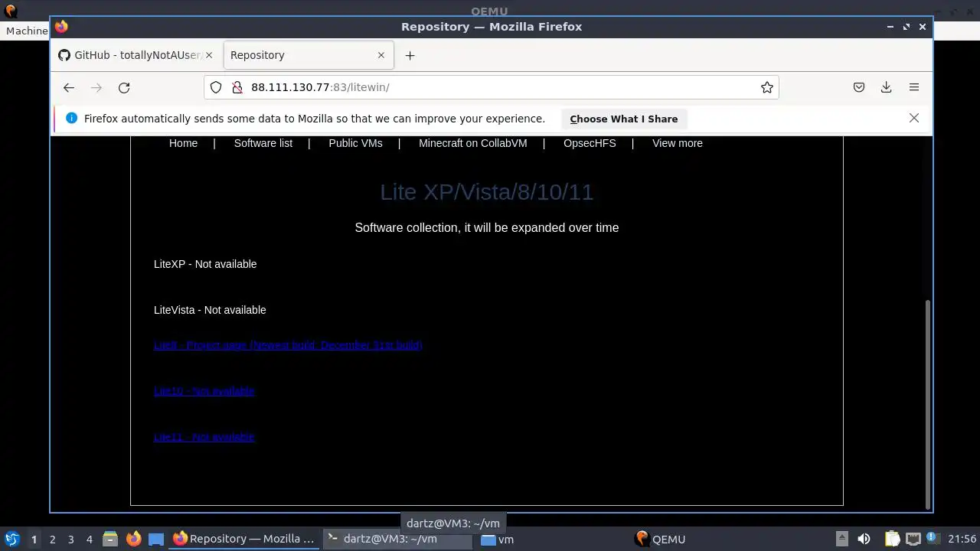Click the insecure connection padlock icon

237,87
